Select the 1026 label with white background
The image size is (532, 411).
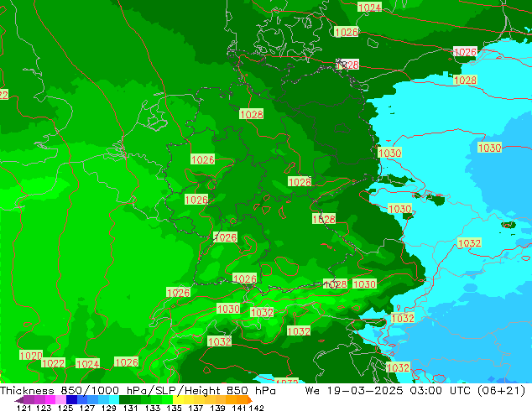coord(465,52)
